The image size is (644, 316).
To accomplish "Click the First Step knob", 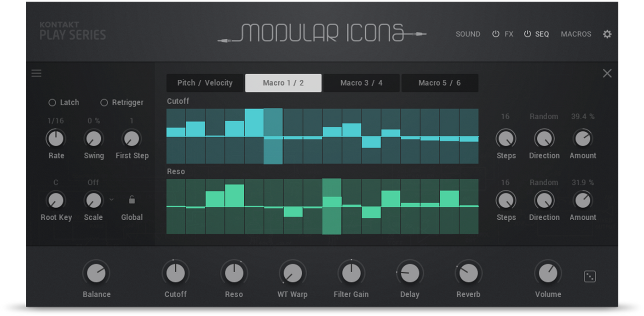I will [x=132, y=138].
